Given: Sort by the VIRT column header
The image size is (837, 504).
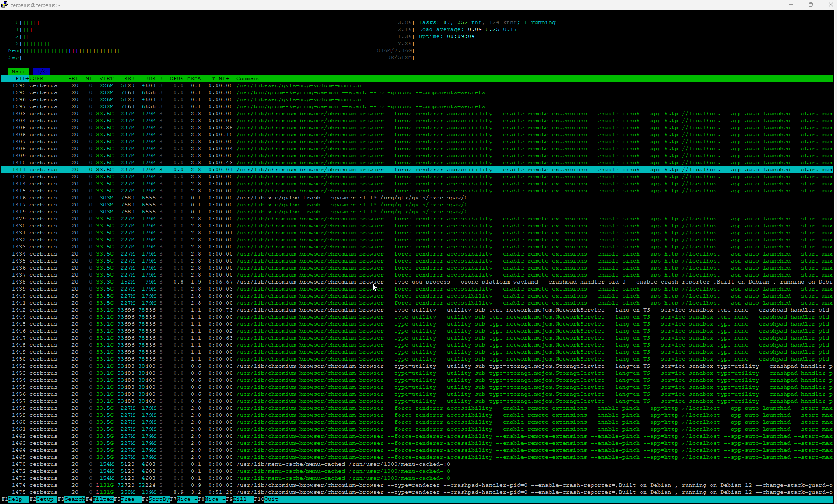Looking at the screenshot, I should [x=107, y=78].
